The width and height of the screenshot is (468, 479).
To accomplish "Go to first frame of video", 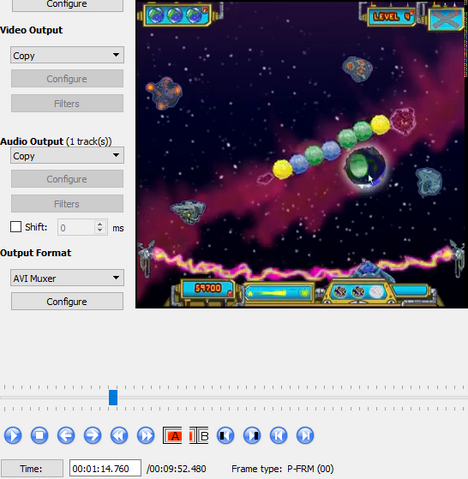I will [x=279, y=435].
